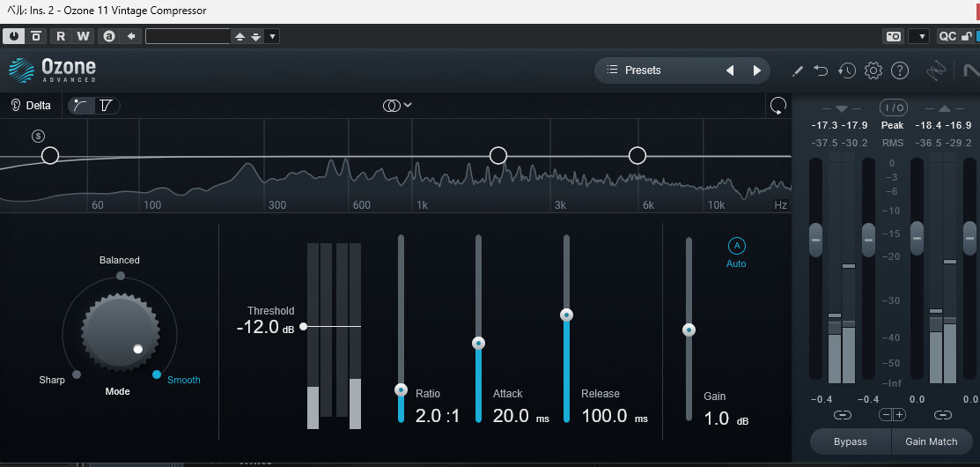The height and width of the screenshot is (467, 980).
Task: Solo the detection filter band (S)
Action: click(x=39, y=136)
